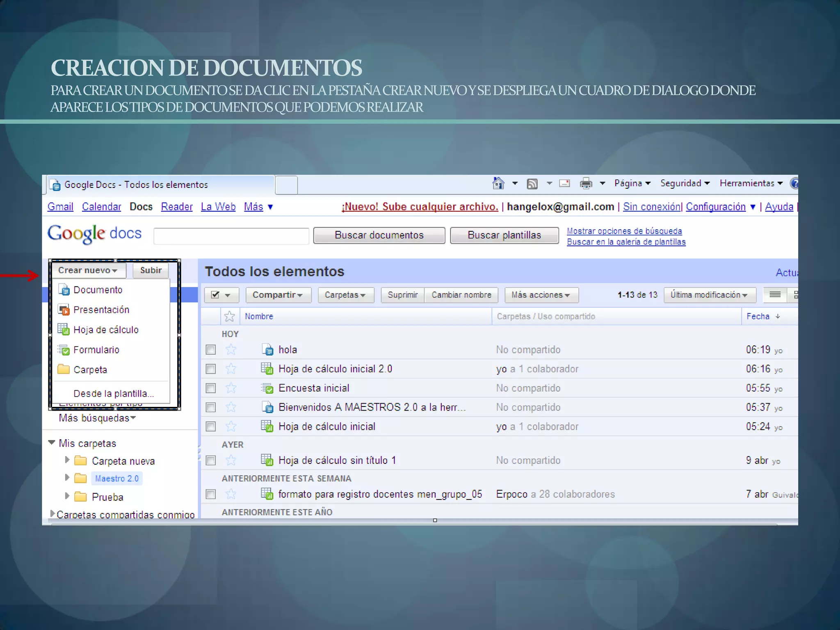Check the box for 'hola'

211,349
